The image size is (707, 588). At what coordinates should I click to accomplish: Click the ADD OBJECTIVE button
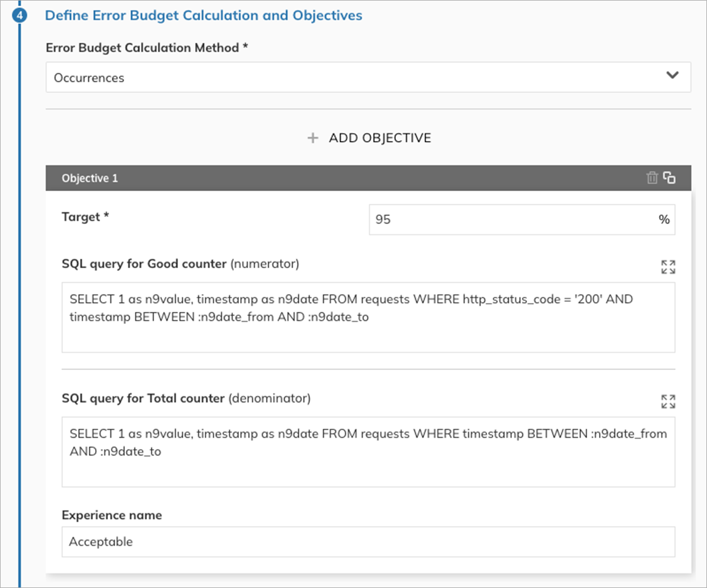click(x=380, y=138)
